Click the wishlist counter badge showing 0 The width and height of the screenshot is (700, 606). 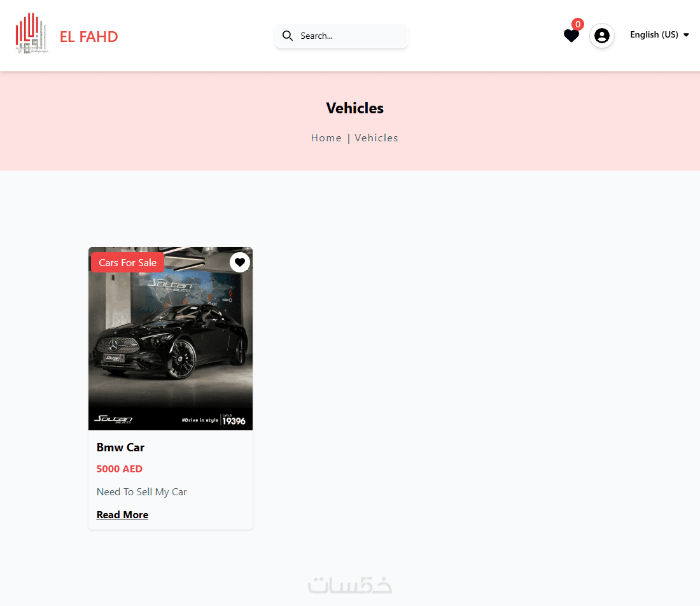tap(578, 24)
